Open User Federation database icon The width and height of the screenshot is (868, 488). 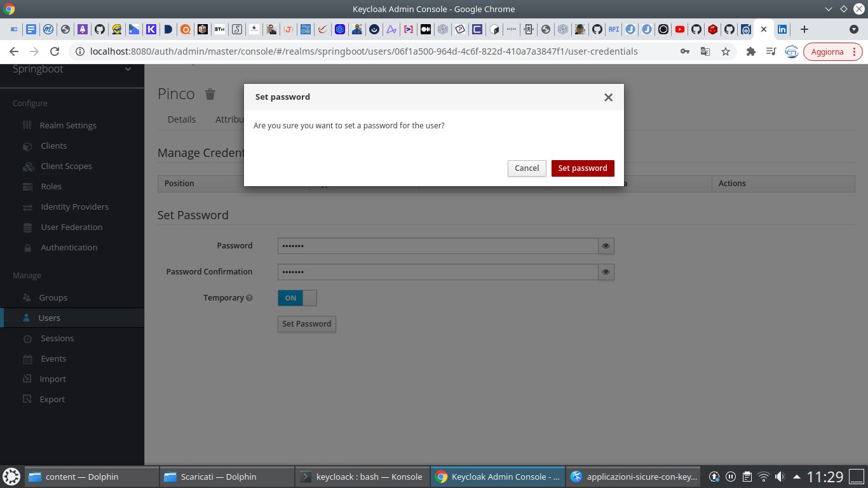pos(27,227)
